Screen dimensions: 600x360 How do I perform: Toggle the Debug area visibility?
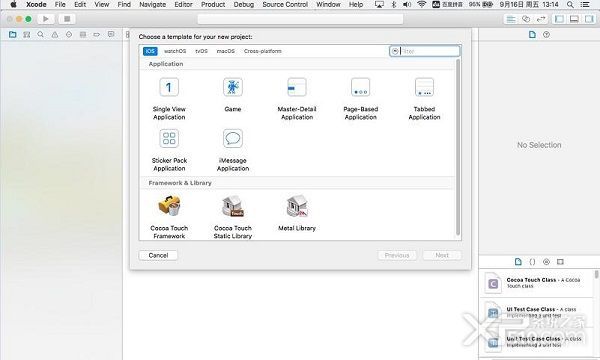574,19
